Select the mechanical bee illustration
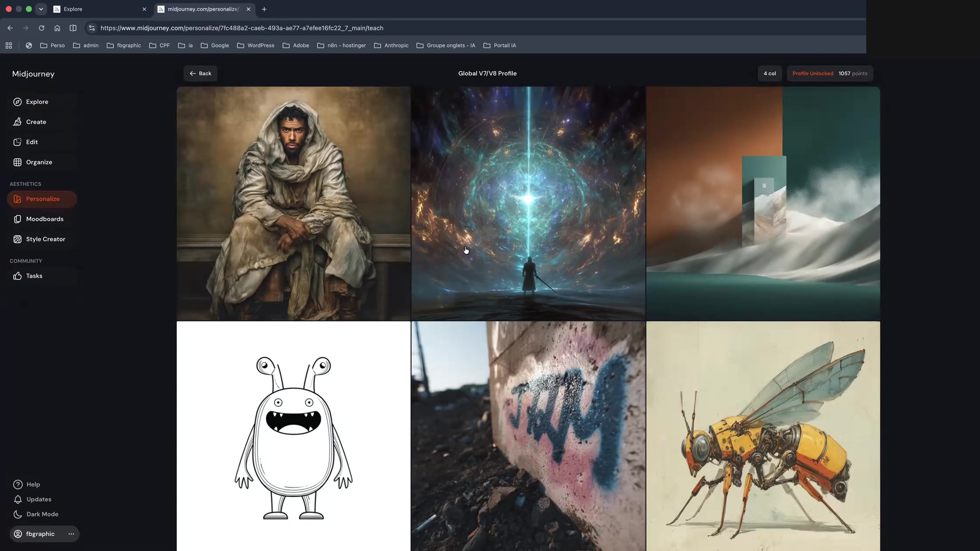This screenshot has height=551, width=980. [x=763, y=436]
